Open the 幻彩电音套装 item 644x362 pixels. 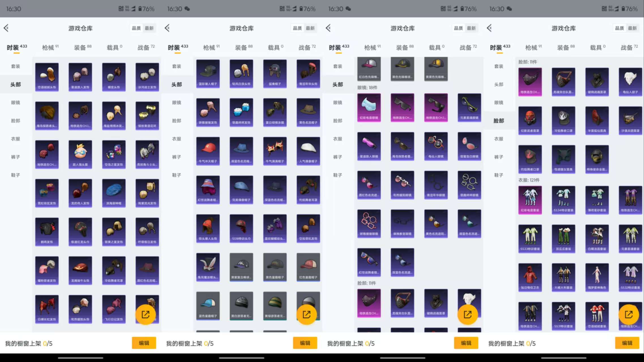530,200
